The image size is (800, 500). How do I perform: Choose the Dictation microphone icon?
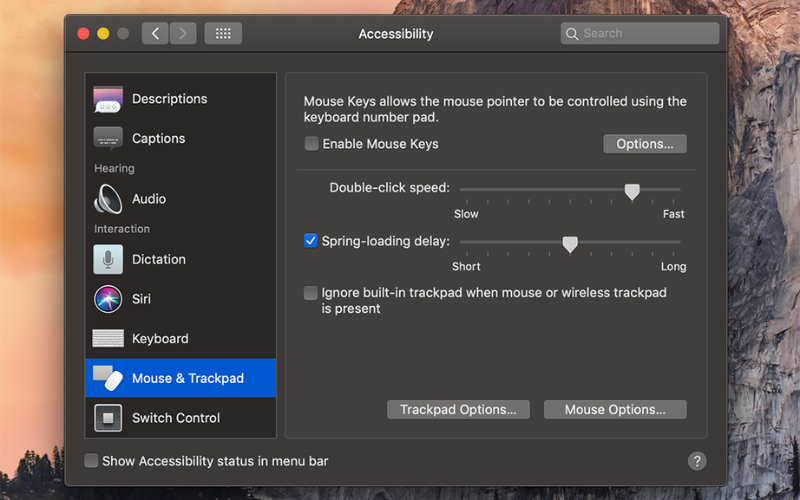coord(108,259)
